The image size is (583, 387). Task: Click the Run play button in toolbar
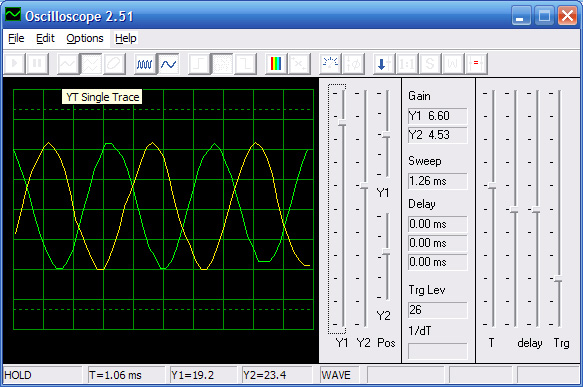click(15, 64)
